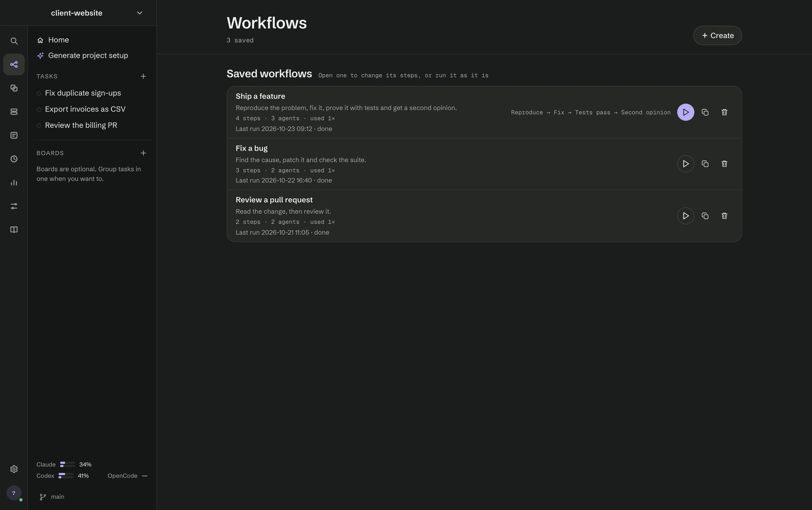Open the Fix a bug workflow title
The image size is (812, 510).
coord(252,148)
